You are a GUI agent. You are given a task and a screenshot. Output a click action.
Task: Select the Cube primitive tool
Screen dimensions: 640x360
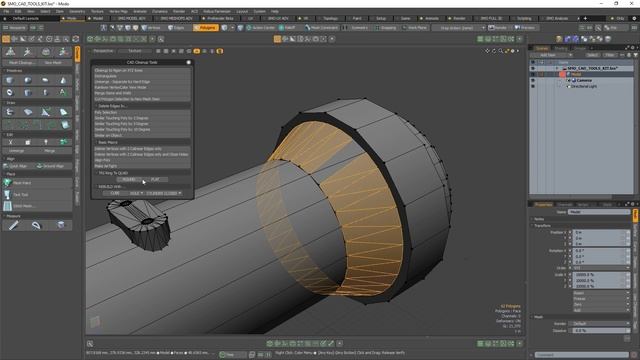coord(10,80)
